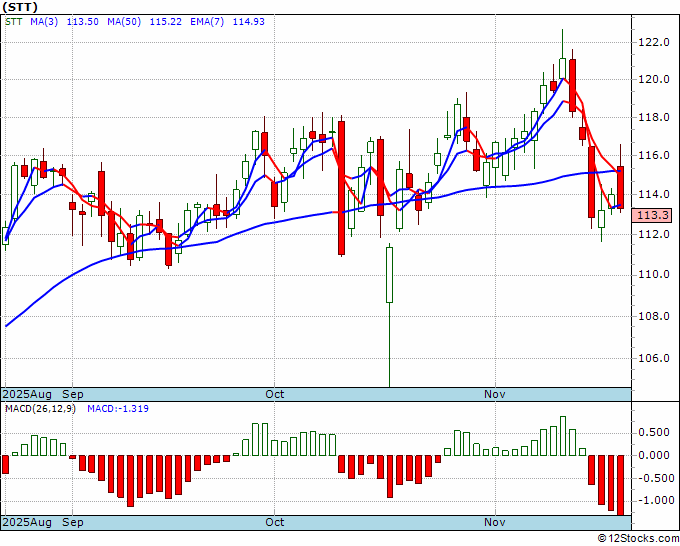Click Oct on the MACD date axis

(275, 522)
